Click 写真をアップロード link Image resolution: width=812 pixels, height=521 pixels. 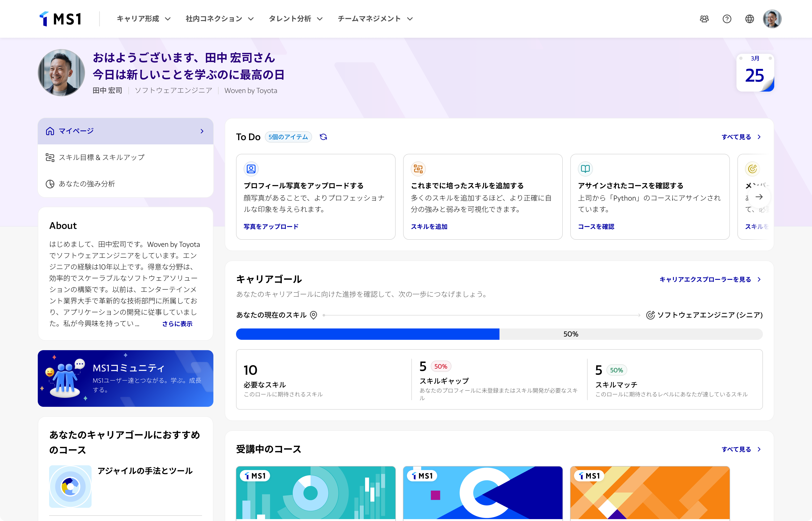click(x=271, y=227)
